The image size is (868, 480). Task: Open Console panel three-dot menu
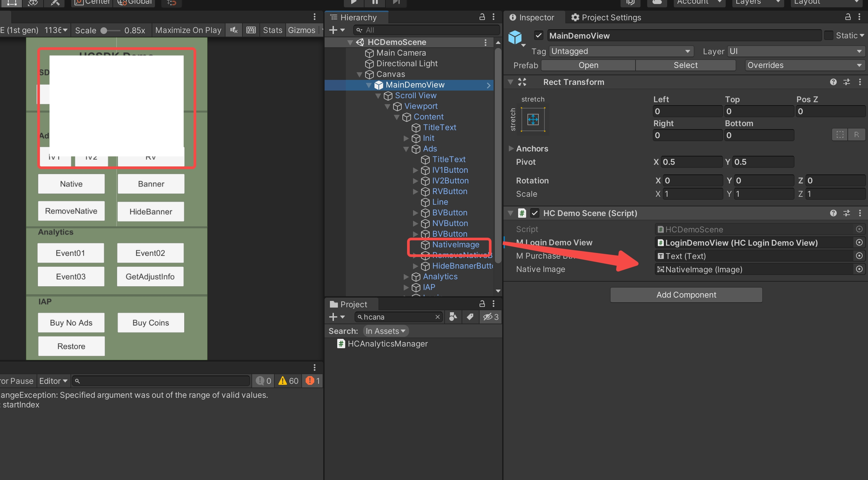pyautogui.click(x=314, y=367)
